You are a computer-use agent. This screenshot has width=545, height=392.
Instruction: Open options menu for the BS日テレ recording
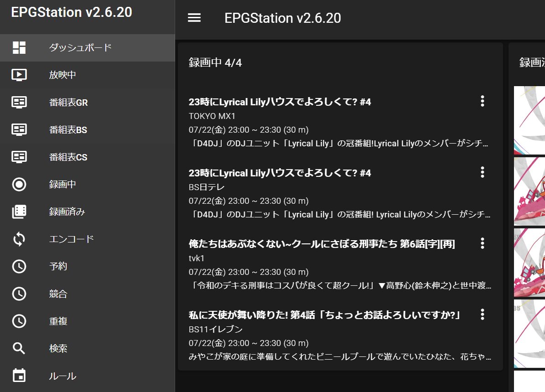(482, 172)
